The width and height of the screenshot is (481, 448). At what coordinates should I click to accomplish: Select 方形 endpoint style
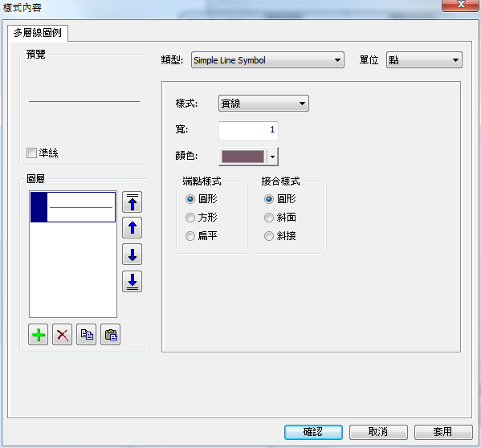[x=190, y=218]
